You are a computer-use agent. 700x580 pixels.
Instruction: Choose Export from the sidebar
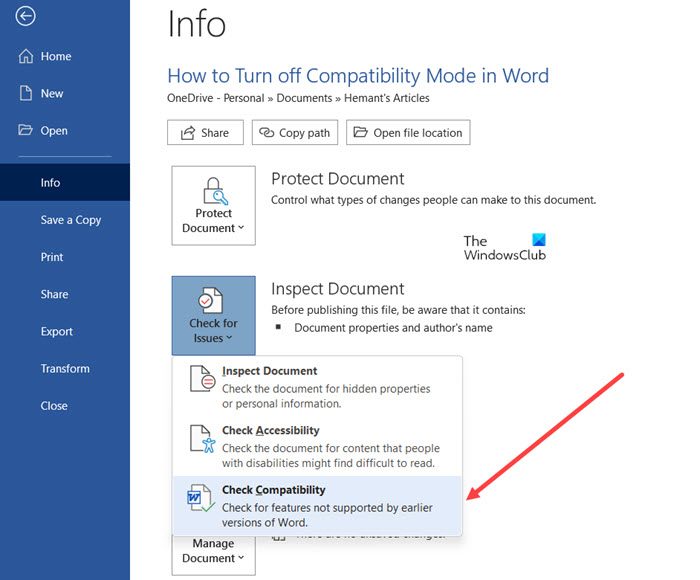[x=56, y=332]
